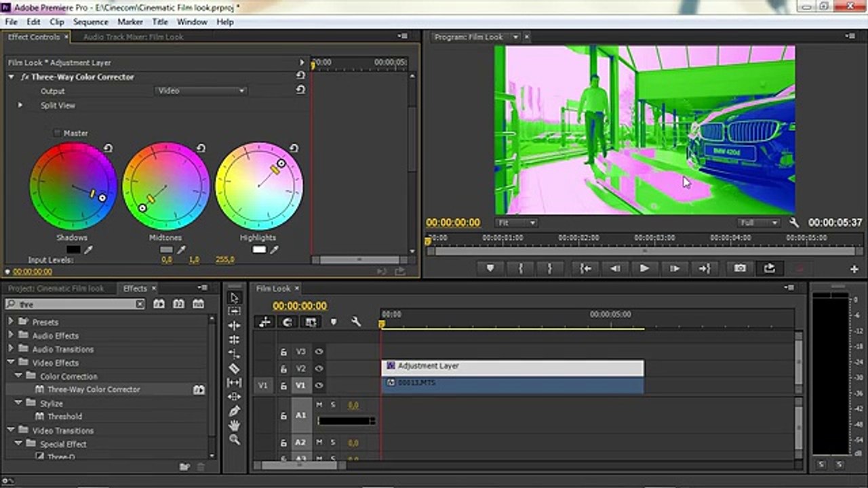Toggle V2 track visibility eye
Image resolution: width=868 pixels, height=488 pixels.
click(319, 369)
